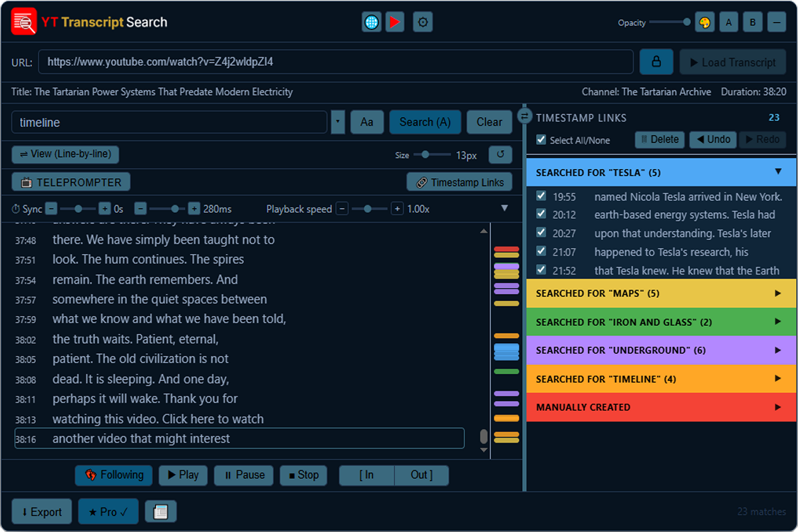The height and width of the screenshot is (532, 798).
Task: Click the Pause playback button
Action: (244, 475)
